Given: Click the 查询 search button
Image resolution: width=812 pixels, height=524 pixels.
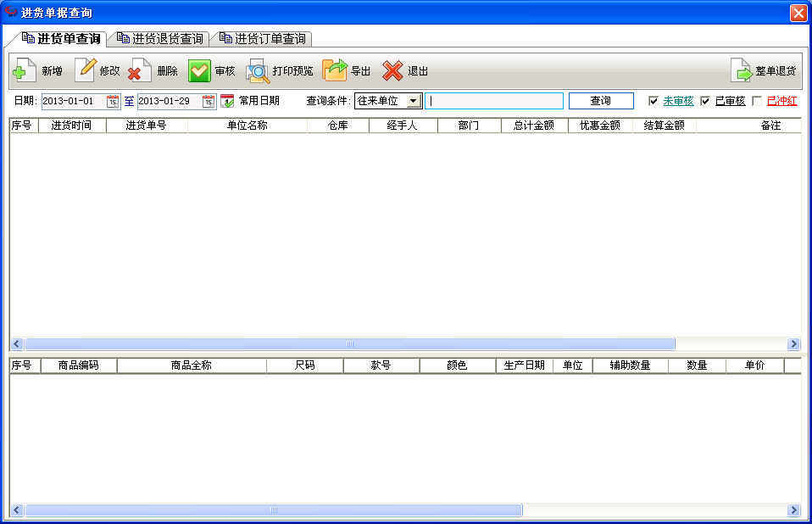Looking at the screenshot, I should tap(601, 101).
